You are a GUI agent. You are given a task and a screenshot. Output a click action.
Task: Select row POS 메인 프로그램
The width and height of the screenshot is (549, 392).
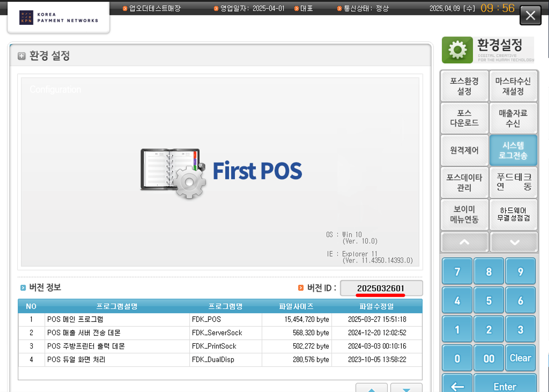[220, 319]
